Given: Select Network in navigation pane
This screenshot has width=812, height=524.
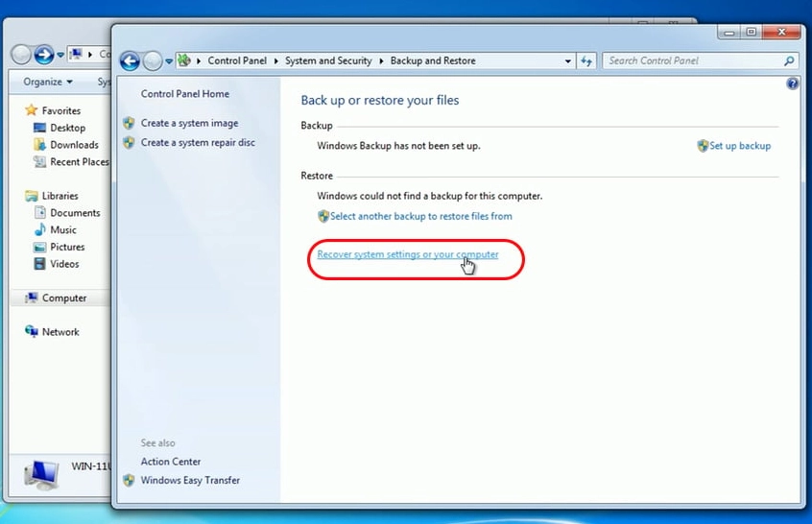Looking at the screenshot, I should point(60,332).
